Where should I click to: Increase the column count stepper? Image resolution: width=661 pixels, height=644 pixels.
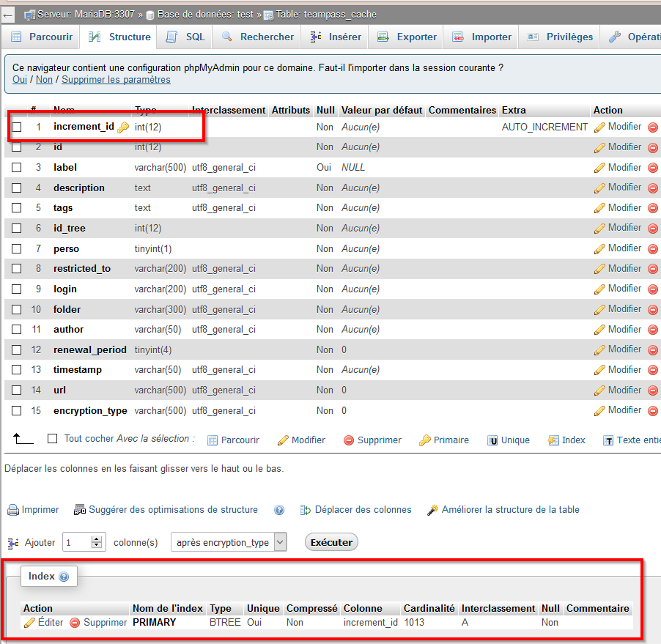(96, 538)
